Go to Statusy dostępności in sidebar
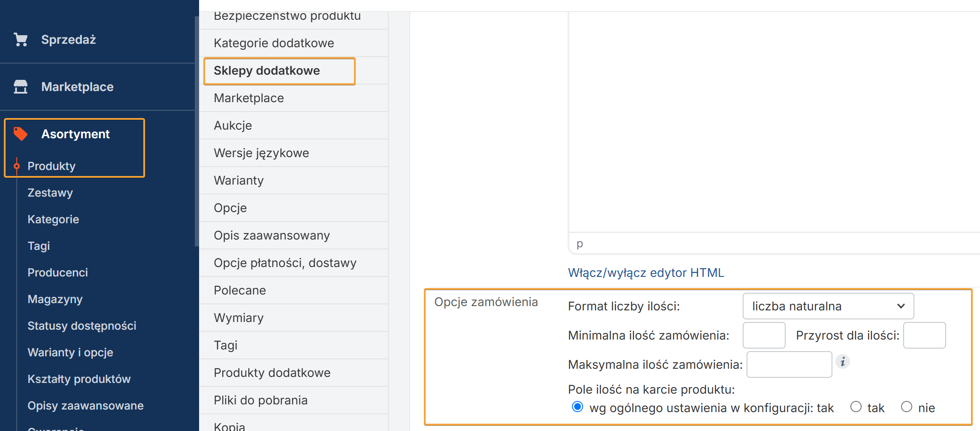 tap(82, 326)
